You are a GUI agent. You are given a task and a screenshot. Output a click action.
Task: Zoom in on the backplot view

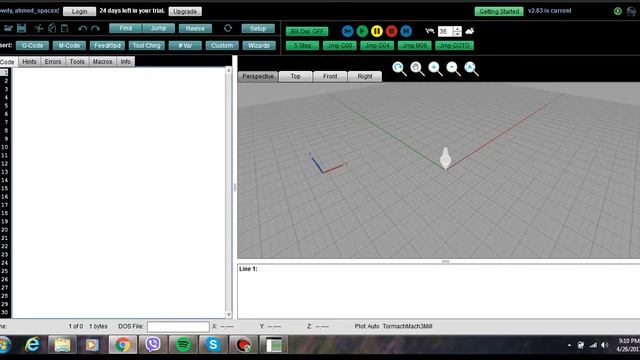point(435,69)
